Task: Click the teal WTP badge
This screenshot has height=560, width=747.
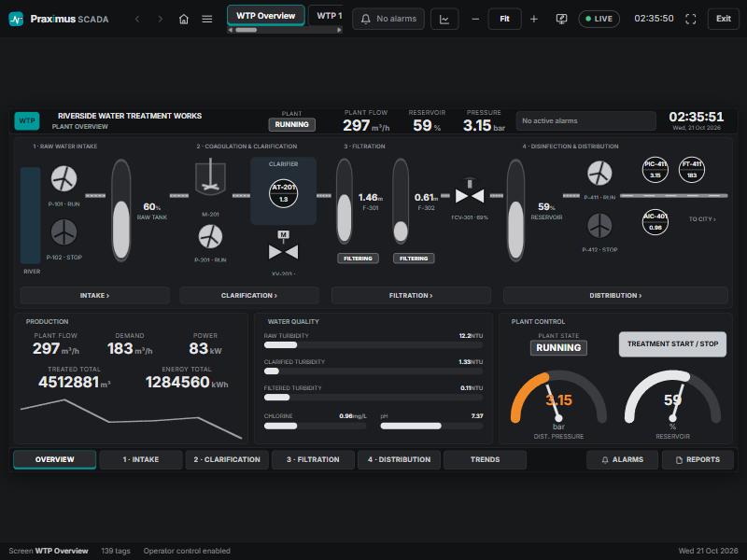Action: 27,121
